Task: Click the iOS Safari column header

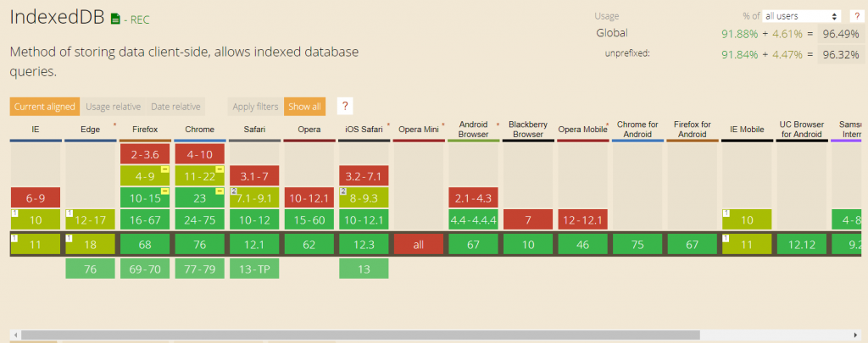Action: point(364,130)
